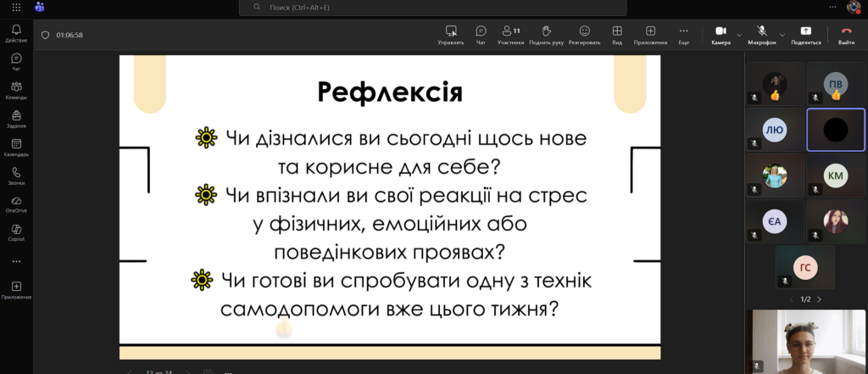This screenshot has height=374, width=868.
Task: Open the Вид view layout menu
Action: coord(617,34)
